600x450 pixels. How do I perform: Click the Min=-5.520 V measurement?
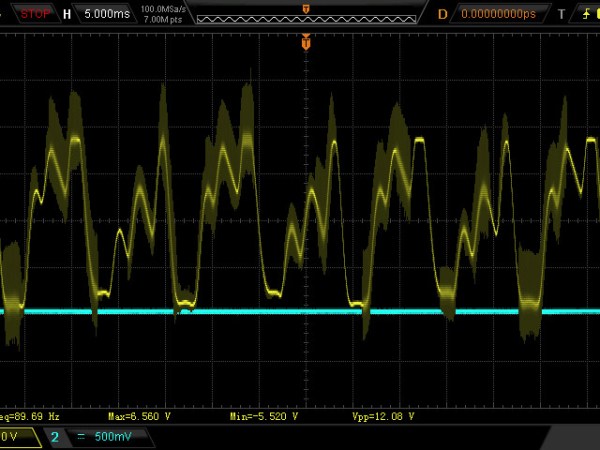pos(264,416)
